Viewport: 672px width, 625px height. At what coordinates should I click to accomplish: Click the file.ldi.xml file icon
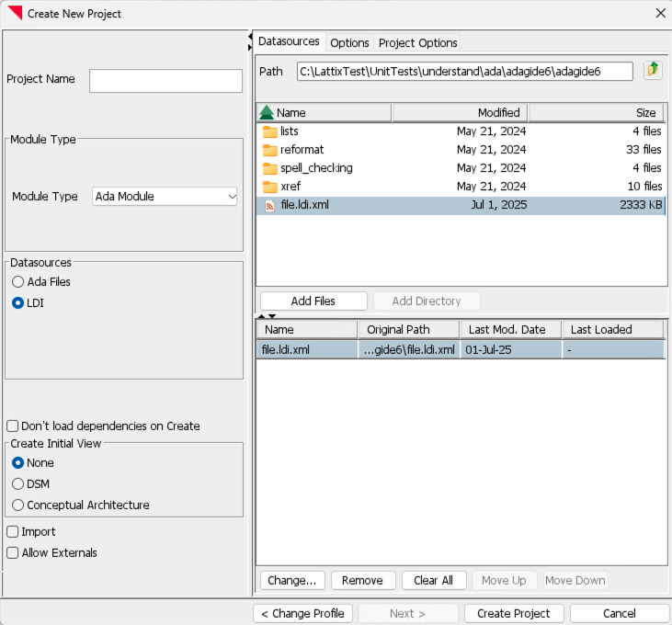pyautogui.click(x=270, y=206)
